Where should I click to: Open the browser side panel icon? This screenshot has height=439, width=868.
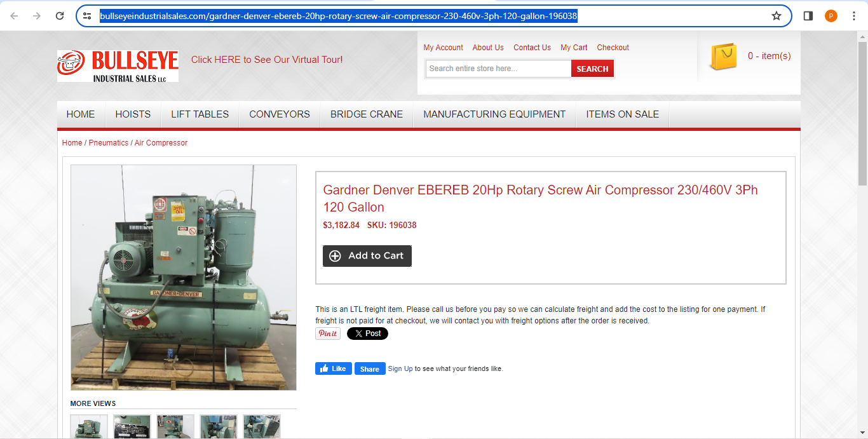coord(808,16)
